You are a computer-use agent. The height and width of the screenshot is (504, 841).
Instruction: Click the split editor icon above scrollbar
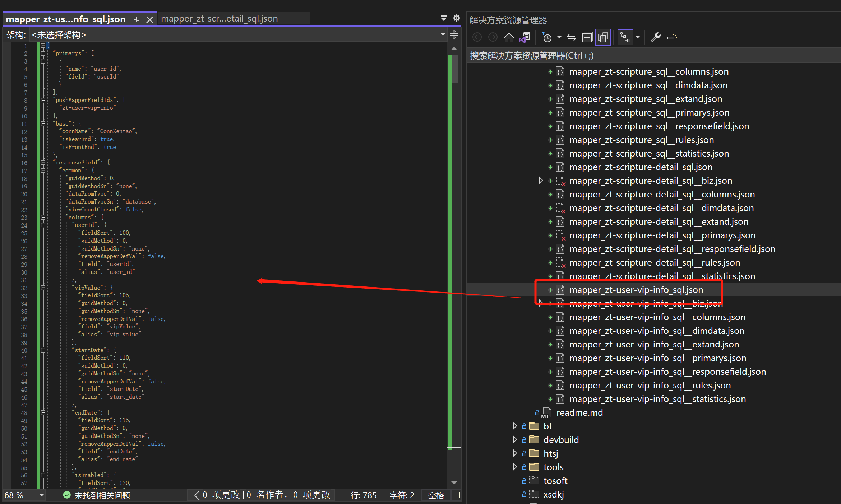(x=454, y=35)
